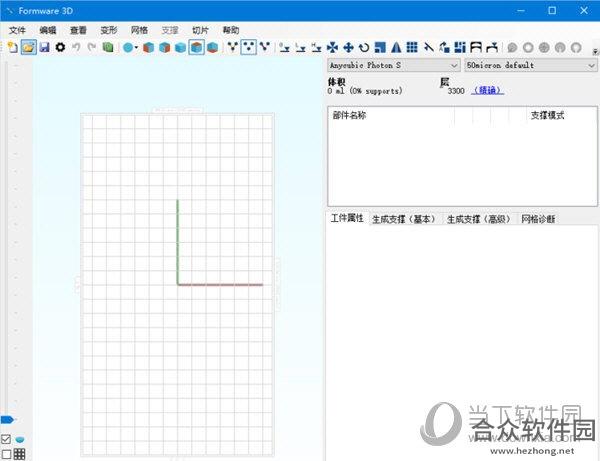Open the 变形 menu
Screen dimensions: 600x461
tap(109, 30)
